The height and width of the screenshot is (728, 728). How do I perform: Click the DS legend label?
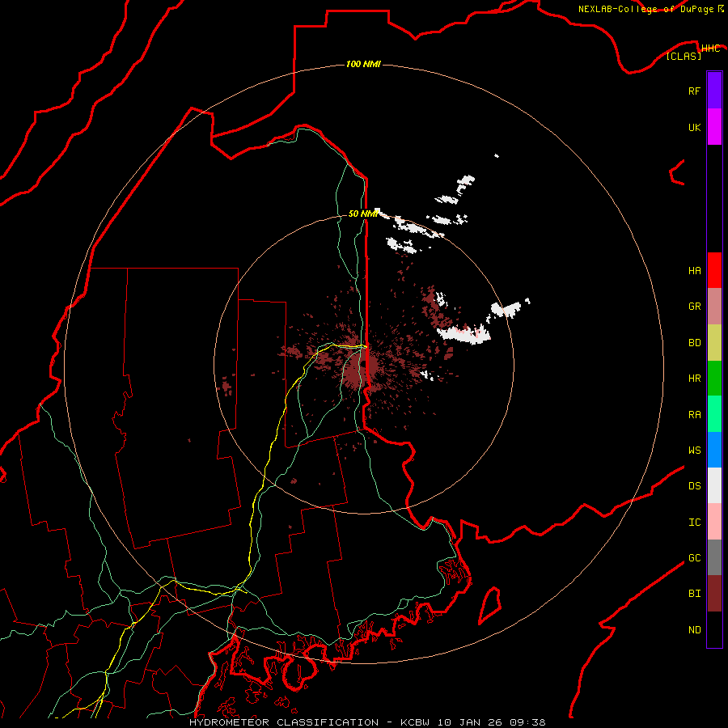(694, 486)
